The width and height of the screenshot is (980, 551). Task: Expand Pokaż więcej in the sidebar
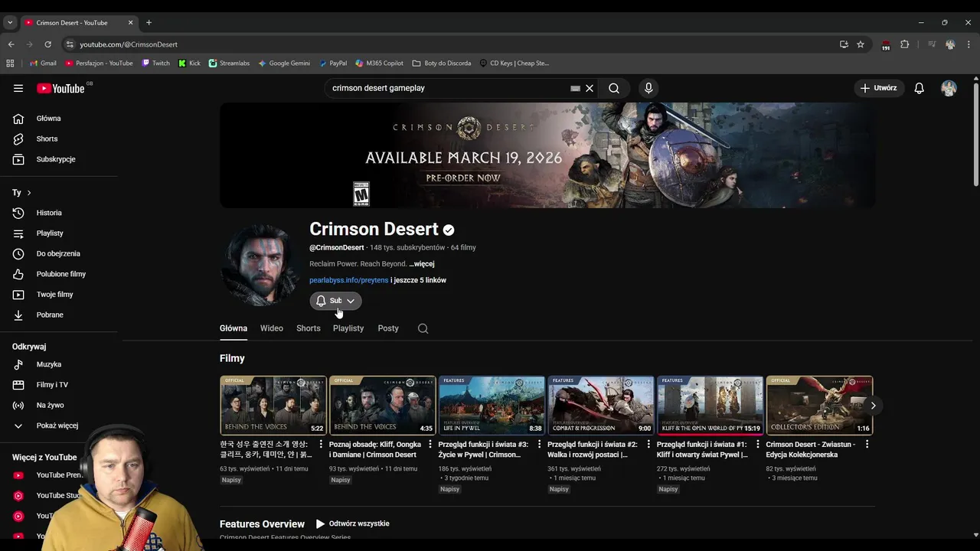59,425
